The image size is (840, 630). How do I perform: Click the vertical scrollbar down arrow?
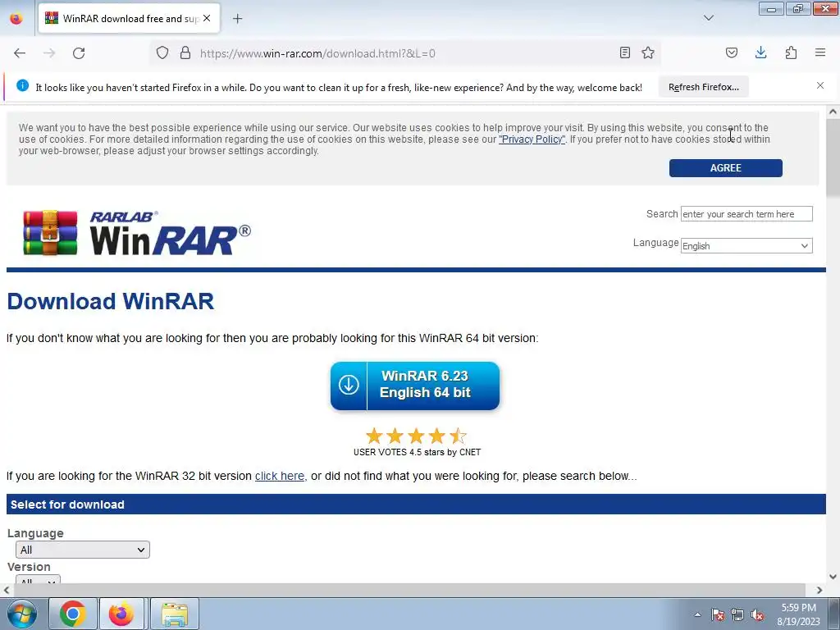click(x=833, y=577)
